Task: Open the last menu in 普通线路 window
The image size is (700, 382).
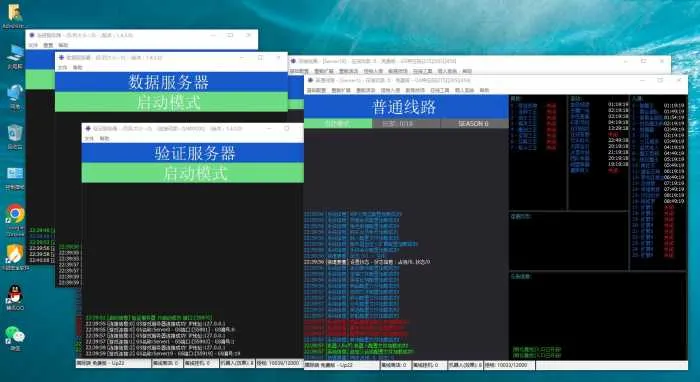Action: tap(484, 90)
